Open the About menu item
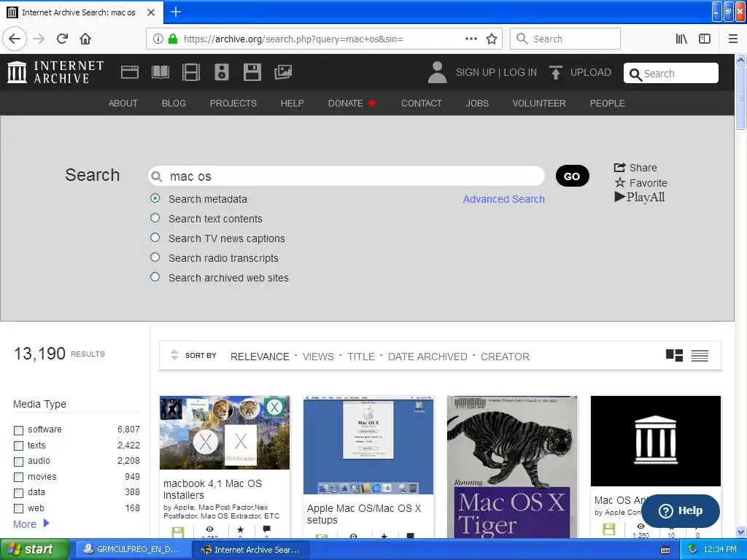 coord(123,104)
